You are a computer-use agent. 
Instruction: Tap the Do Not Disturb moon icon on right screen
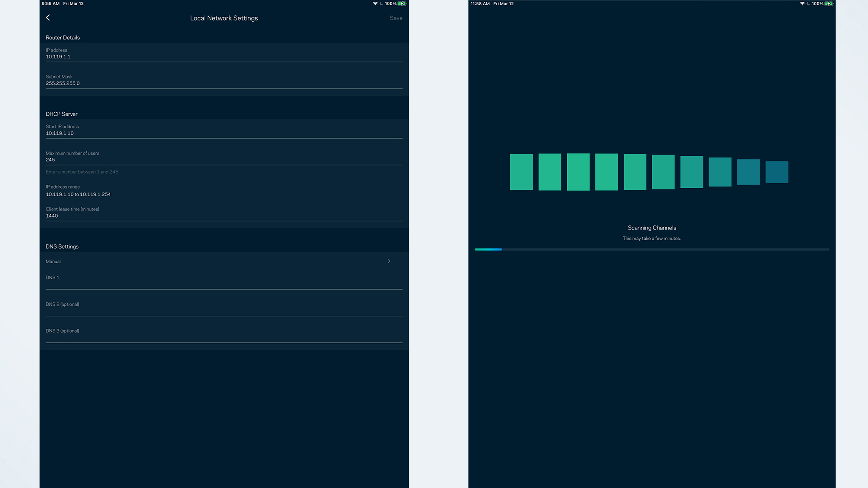(x=808, y=3)
